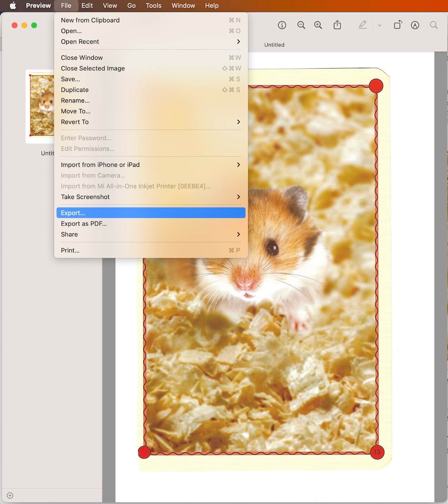Show the Markup toolbar via the pencil icon
Screen dimensions: 448x504
pos(363,25)
